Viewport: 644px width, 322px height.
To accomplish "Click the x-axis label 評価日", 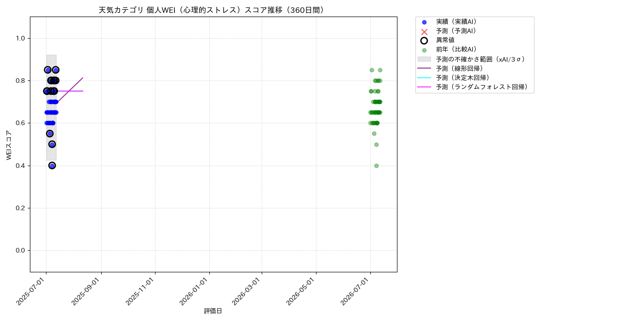I will click(213, 311).
